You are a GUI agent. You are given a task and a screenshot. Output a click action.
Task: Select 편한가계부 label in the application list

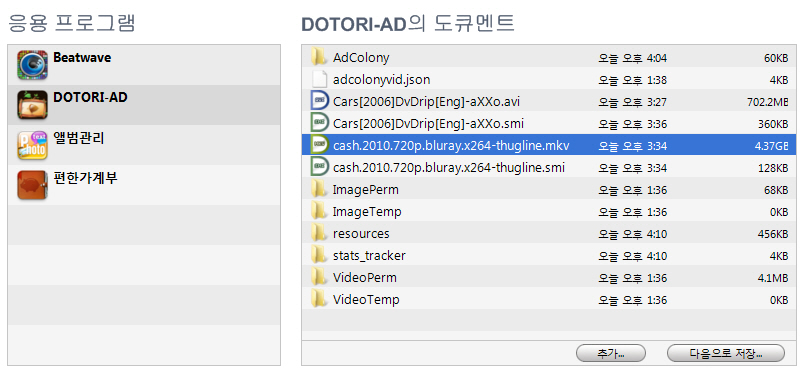click(x=85, y=178)
